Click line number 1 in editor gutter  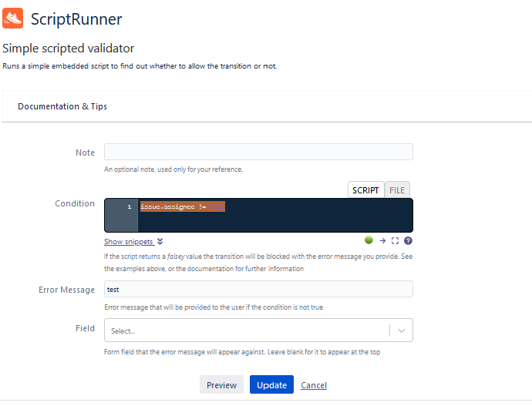point(130,206)
